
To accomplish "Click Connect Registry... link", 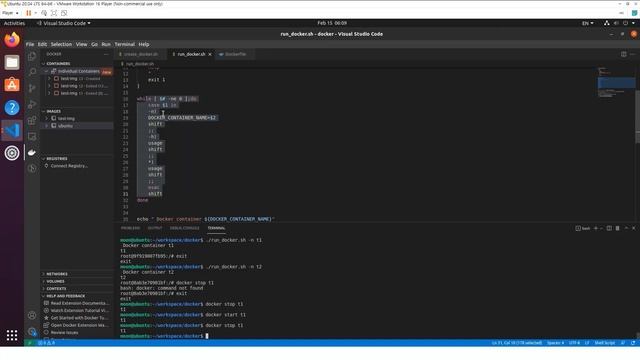I will [69, 166].
